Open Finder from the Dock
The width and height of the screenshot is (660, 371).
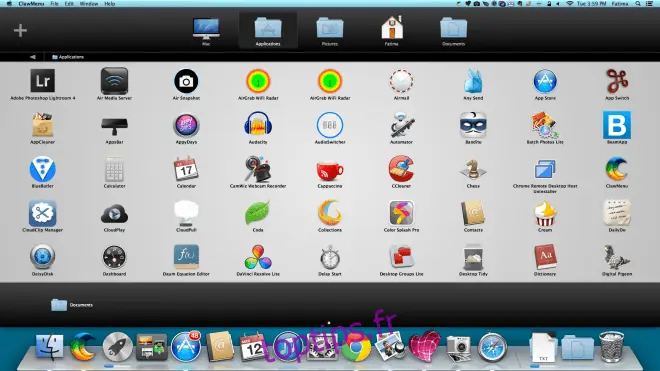click(x=50, y=347)
